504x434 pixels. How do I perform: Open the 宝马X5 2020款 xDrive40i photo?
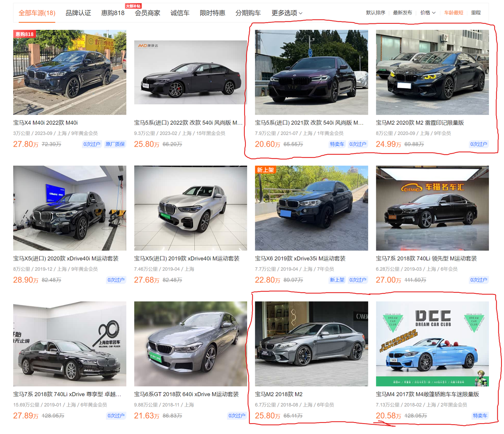(70, 208)
